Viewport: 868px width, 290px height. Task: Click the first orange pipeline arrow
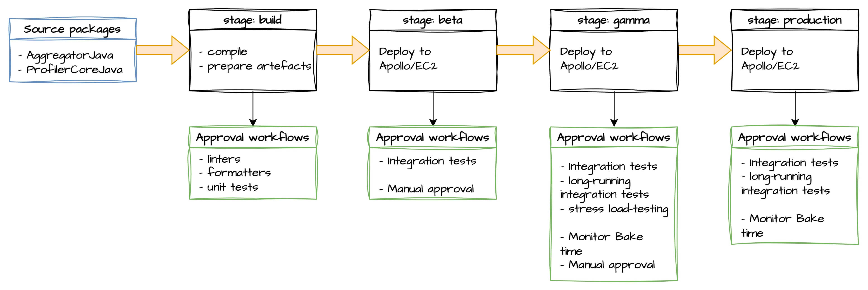point(160,52)
